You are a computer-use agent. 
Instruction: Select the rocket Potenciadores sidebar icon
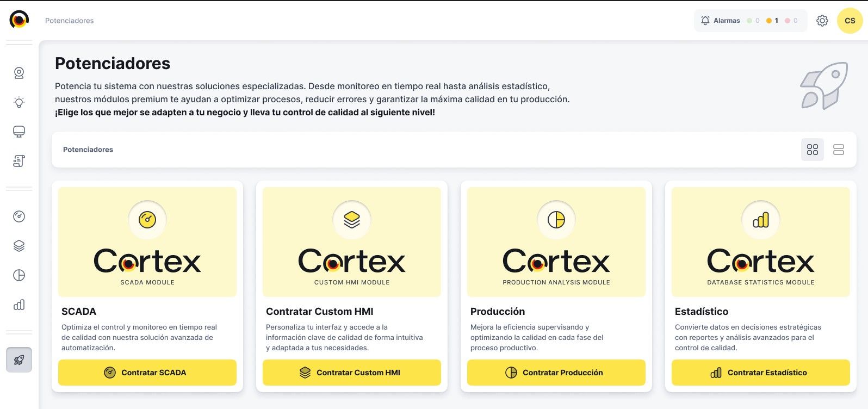pyautogui.click(x=19, y=360)
